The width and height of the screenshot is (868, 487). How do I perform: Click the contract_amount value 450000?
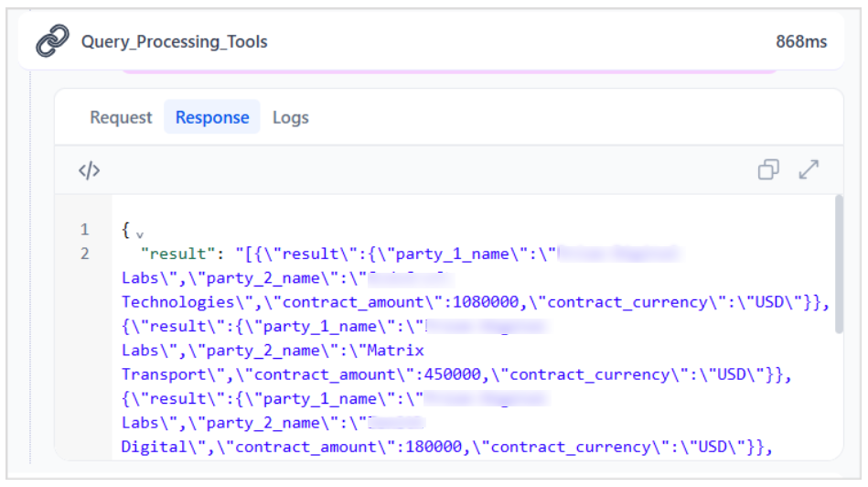452,374
